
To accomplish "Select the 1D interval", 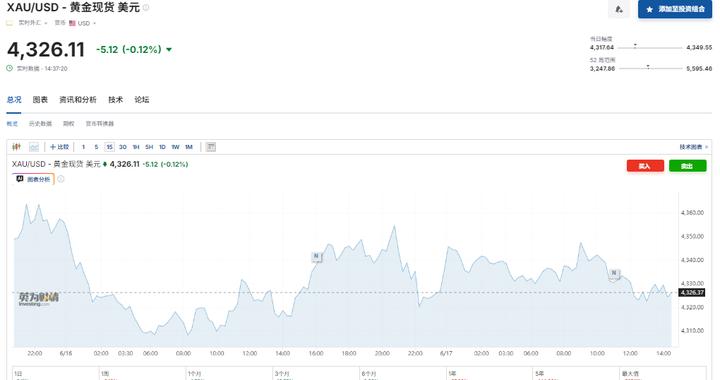I will click(162, 147).
